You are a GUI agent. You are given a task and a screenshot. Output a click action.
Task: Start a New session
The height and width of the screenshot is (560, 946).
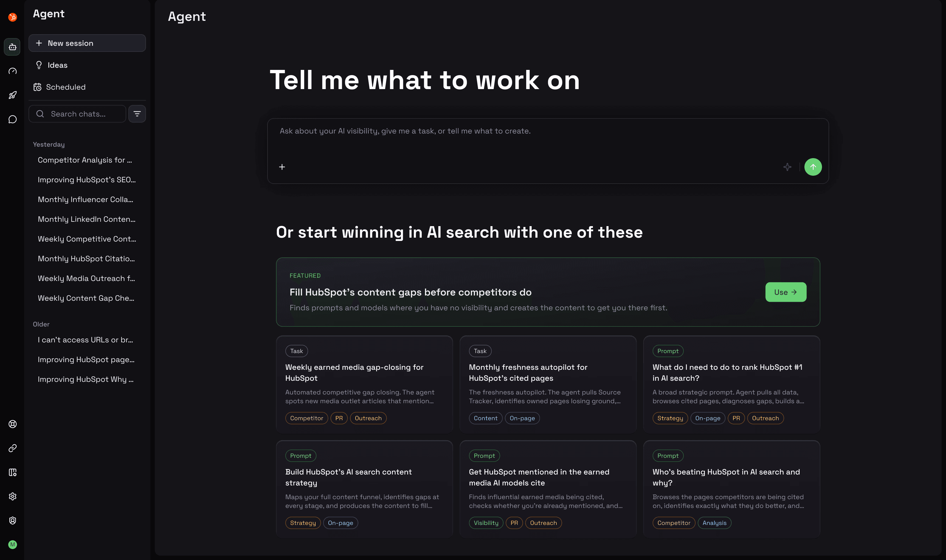tap(87, 43)
